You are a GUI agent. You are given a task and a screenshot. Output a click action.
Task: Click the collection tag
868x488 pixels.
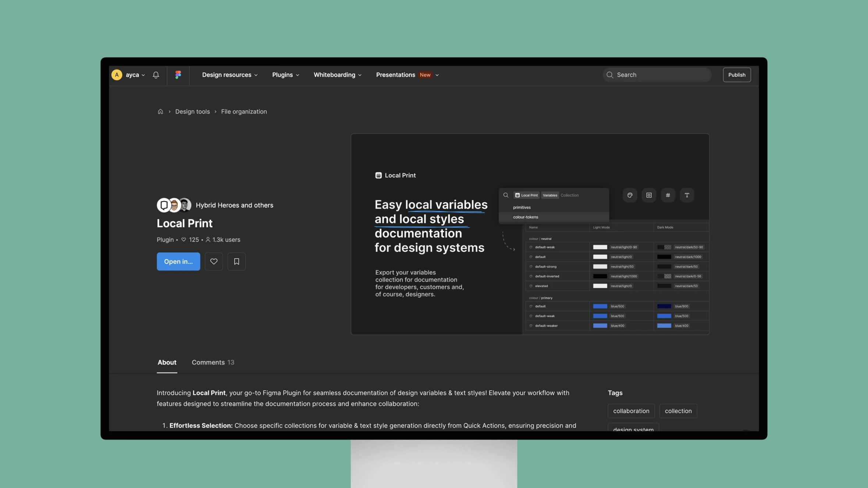click(x=678, y=411)
